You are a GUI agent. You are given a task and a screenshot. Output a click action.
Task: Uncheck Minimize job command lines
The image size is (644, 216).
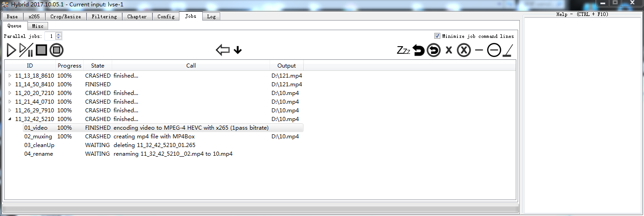tap(438, 36)
